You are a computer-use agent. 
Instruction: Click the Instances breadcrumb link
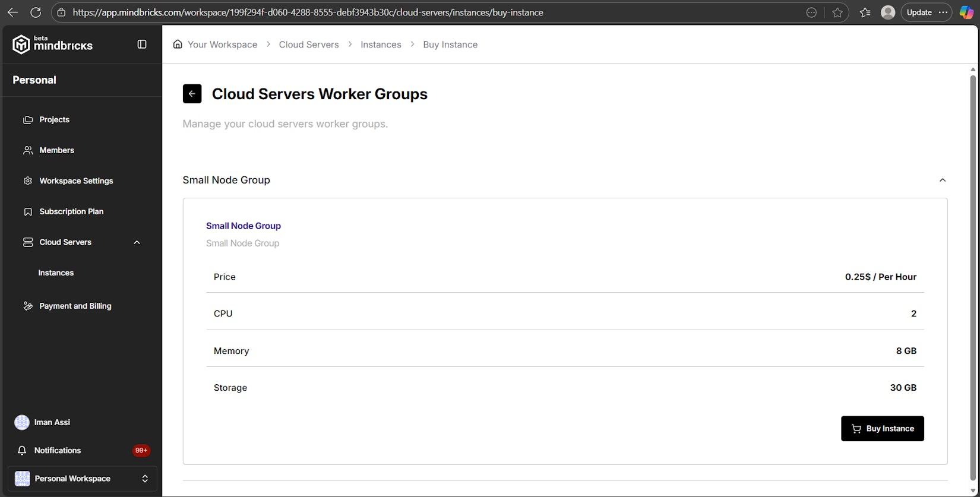[x=381, y=45]
